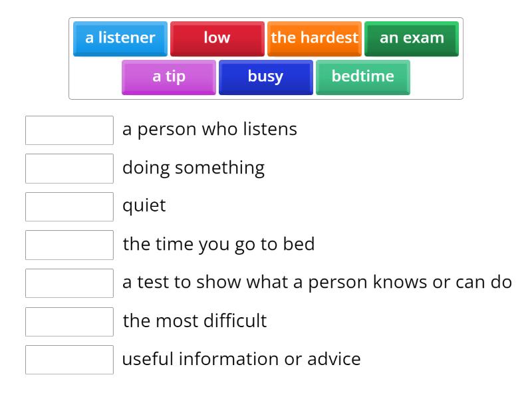Viewport: 532px width, 399px height.
Task: Click the answer box beside 'doing something'
Action: 69,168
